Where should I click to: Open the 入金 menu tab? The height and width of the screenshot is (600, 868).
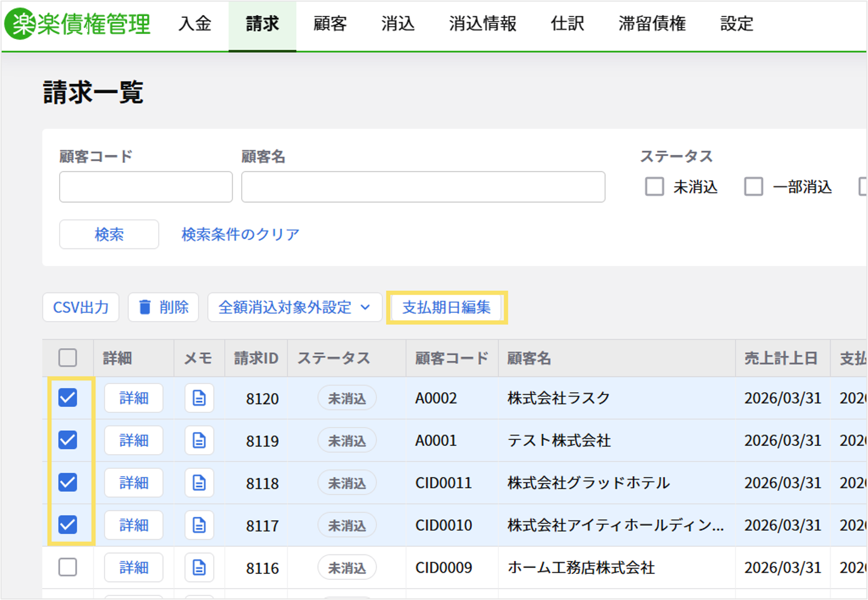point(195,24)
